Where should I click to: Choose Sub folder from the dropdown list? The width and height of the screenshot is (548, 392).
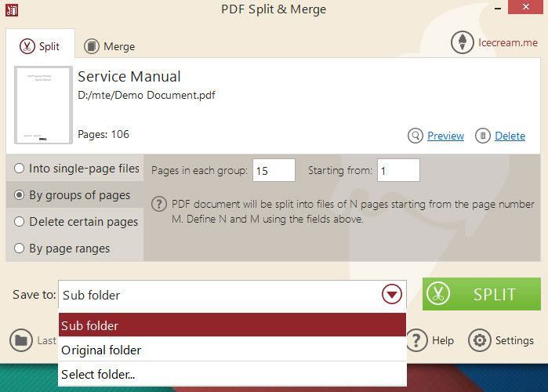pyautogui.click(x=232, y=325)
